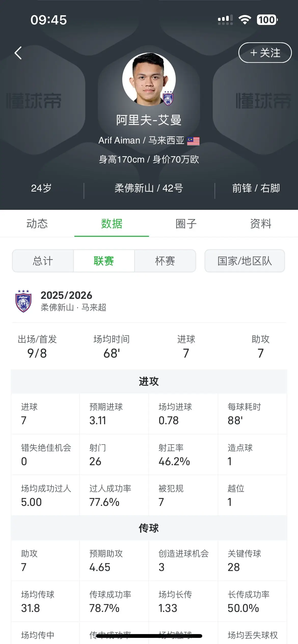Tap the 预期进球 3.11 stat cell
Image resolution: width=298 pixels, height=644 pixels.
click(x=114, y=414)
